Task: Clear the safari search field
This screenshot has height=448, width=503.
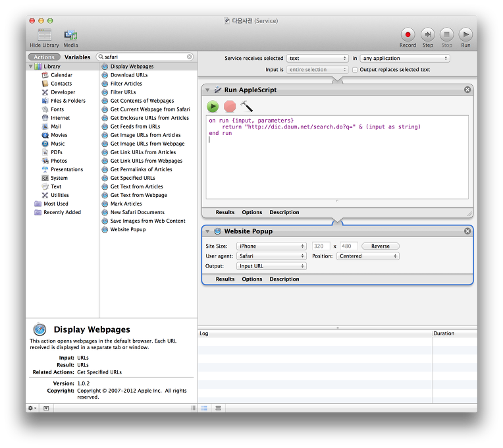Action: 189,57
